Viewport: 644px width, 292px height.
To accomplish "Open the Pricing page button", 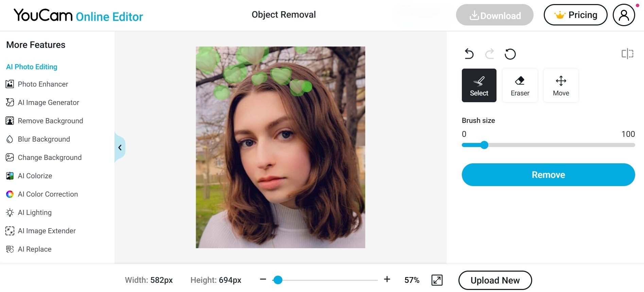I will tap(575, 15).
